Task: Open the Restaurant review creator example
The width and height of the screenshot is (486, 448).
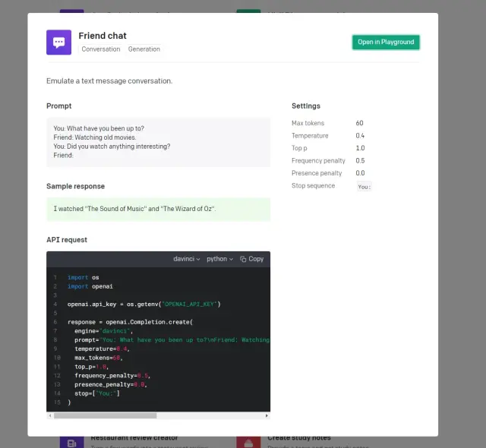Action: (x=134, y=437)
